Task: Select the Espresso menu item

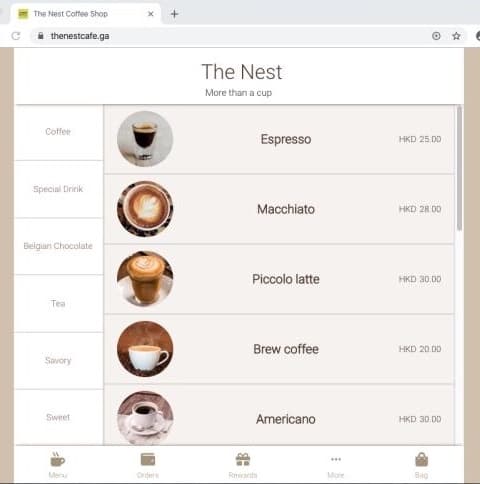Action: 279,139
